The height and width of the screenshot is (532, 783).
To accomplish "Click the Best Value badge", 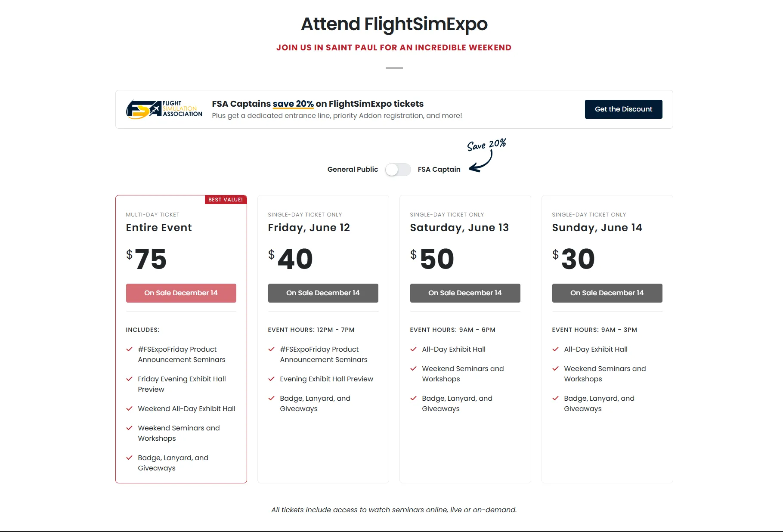I will 226,200.
